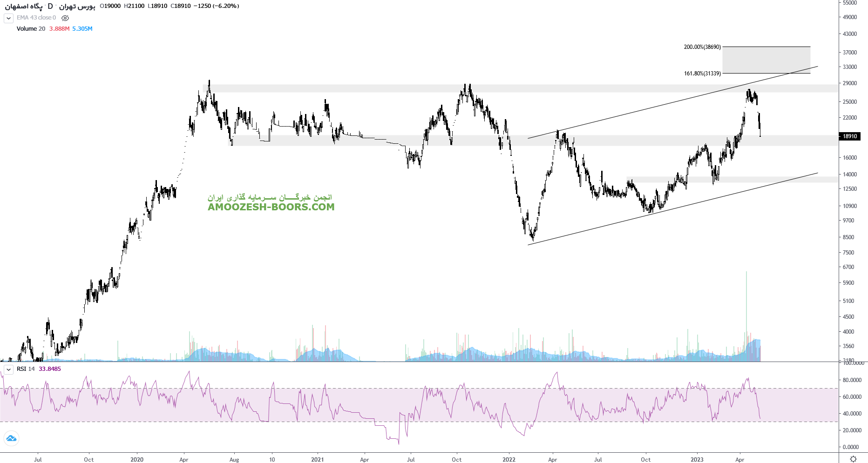Screen dimensions: 868x463
Task: Toggle visibility of the EMA 43 indicator
Action: (x=65, y=18)
